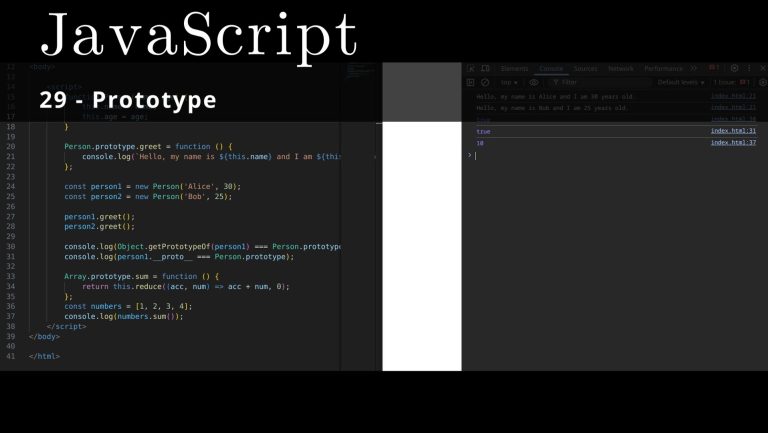Click the code line 'person2.greet();'
Viewport: 768px width, 433px height.
(99, 226)
